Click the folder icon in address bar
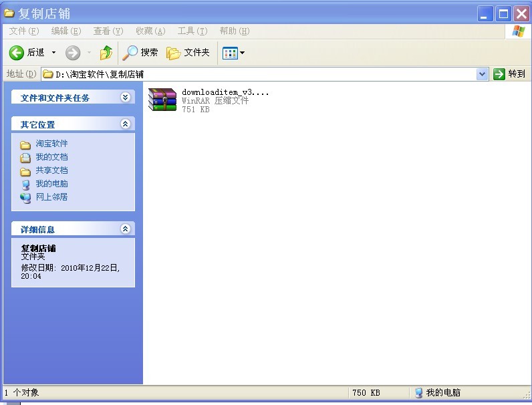 point(48,74)
